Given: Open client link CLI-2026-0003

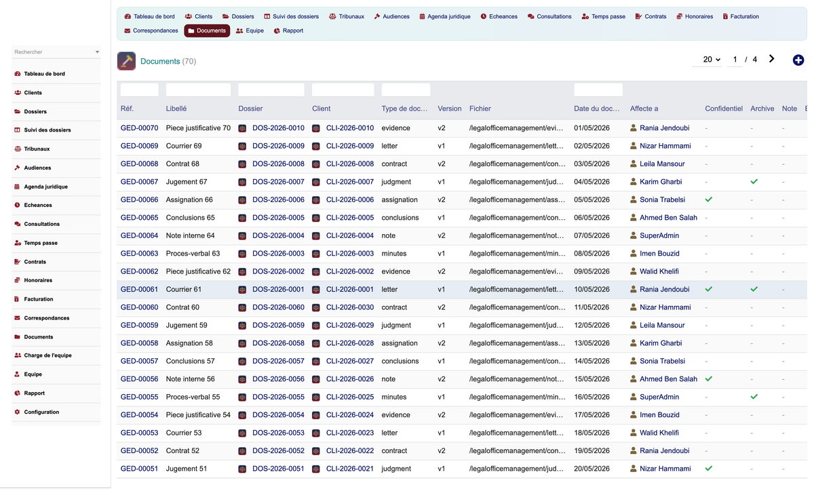Looking at the screenshot, I should (x=350, y=254).
